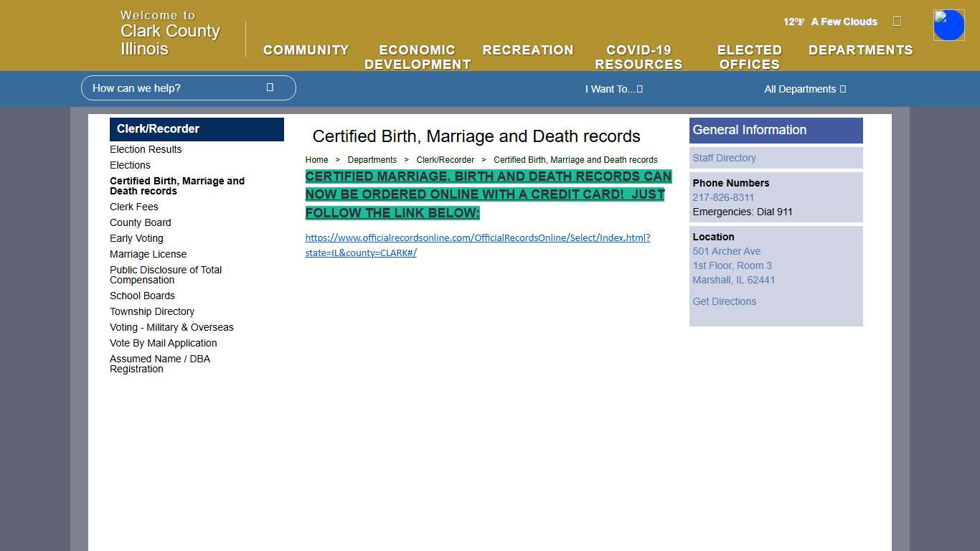This screenshot has width=980, height=551.
Task: Click the Welcome to Clark County Illinois logo
Action: [169, 31]
